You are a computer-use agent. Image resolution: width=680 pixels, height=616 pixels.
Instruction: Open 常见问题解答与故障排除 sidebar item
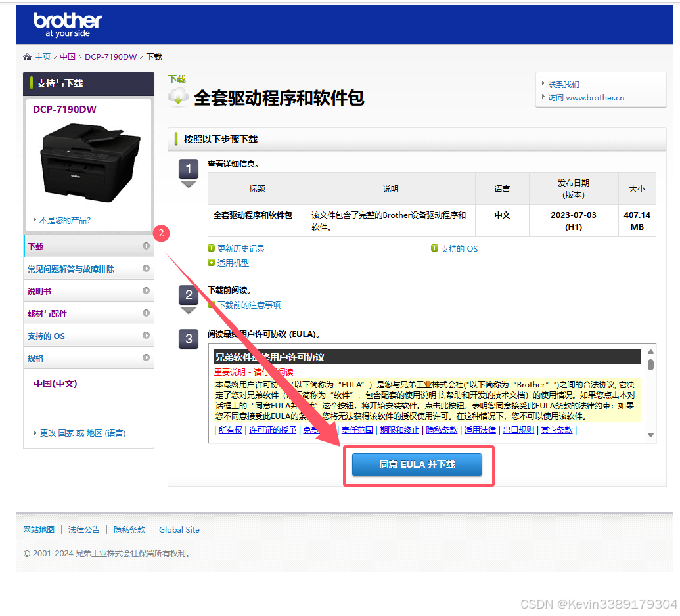pyautogui.click(x=89, y=269)
